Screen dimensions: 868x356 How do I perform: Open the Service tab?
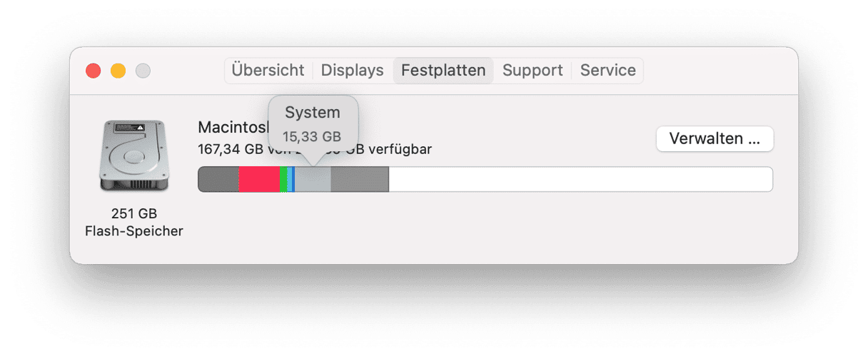(608, 71)
